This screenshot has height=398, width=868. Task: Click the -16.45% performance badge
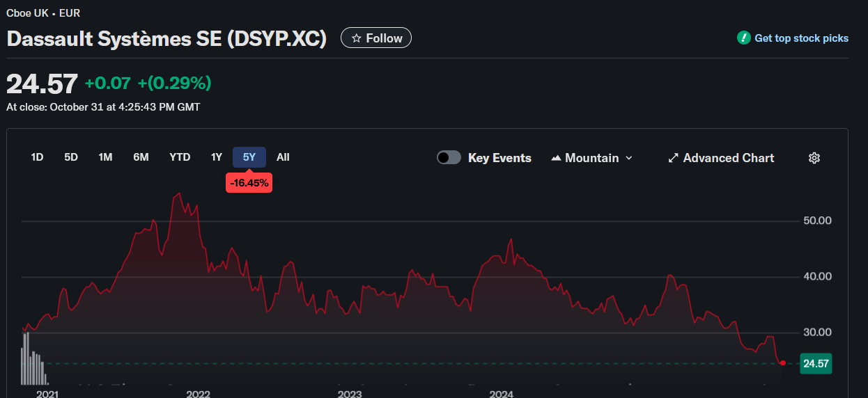coord(249,183)
